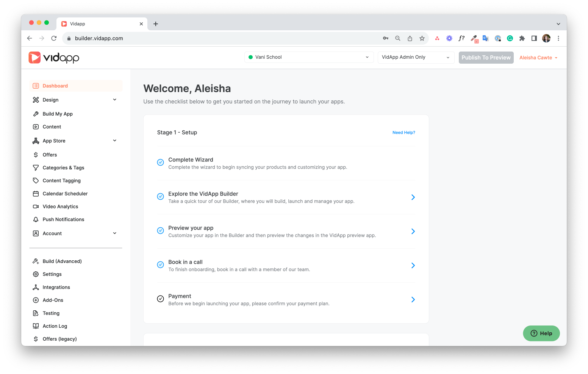Open the VidApp Admin Only dropdown

(416, 57)
